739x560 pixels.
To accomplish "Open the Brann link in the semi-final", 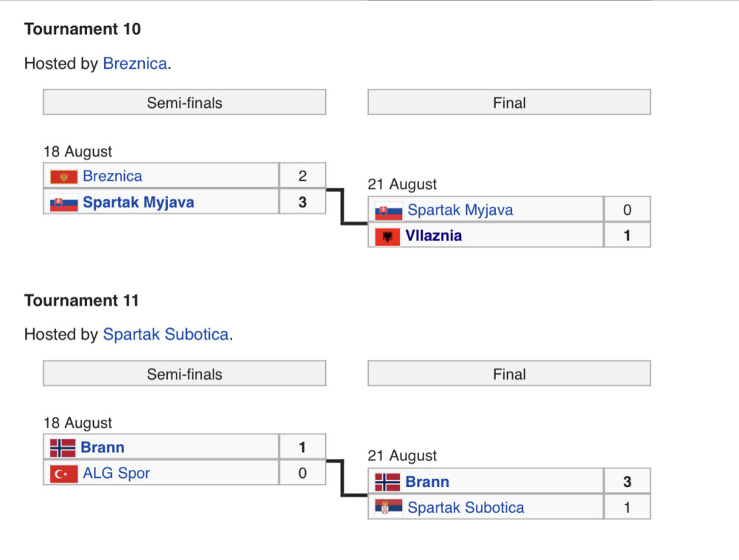I will (102, 447).
